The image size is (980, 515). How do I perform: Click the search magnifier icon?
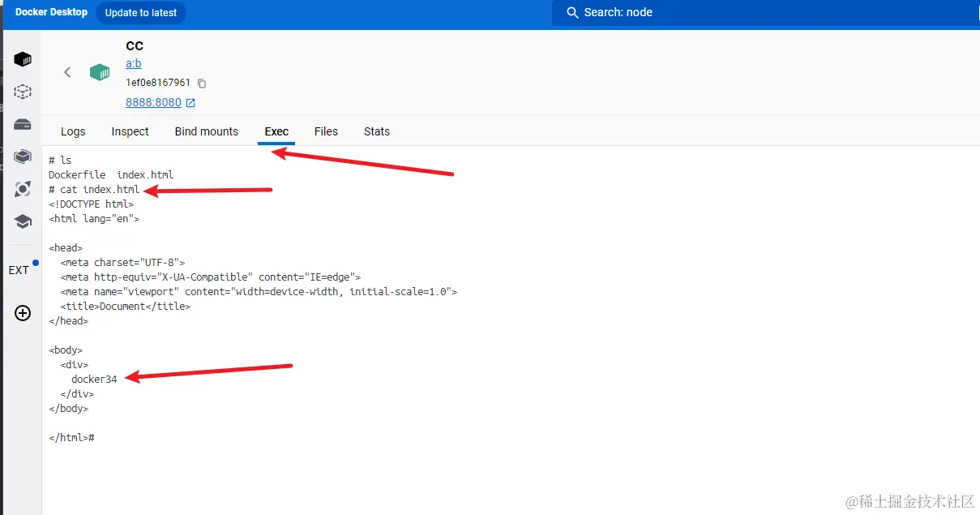572,13
